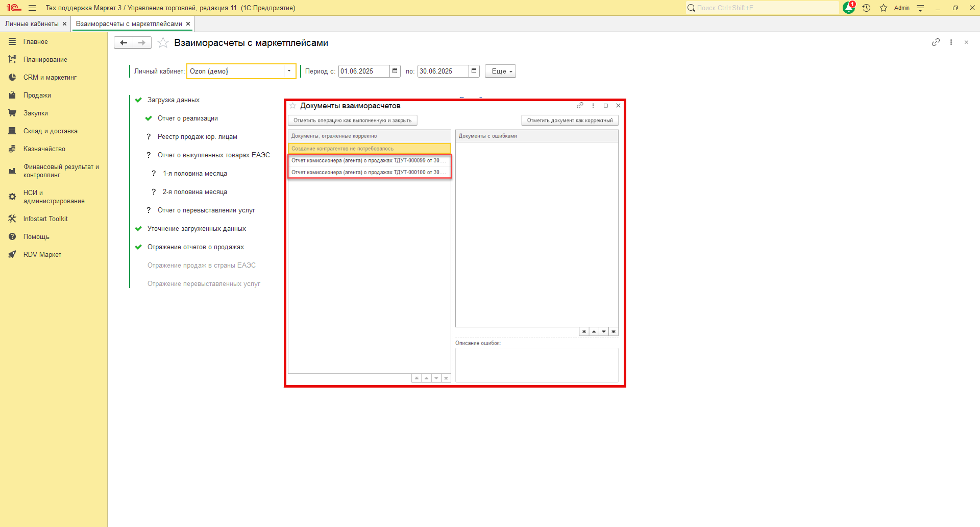Click the Период с date input field
The image size is (980, 527).
tap(363, 71)
